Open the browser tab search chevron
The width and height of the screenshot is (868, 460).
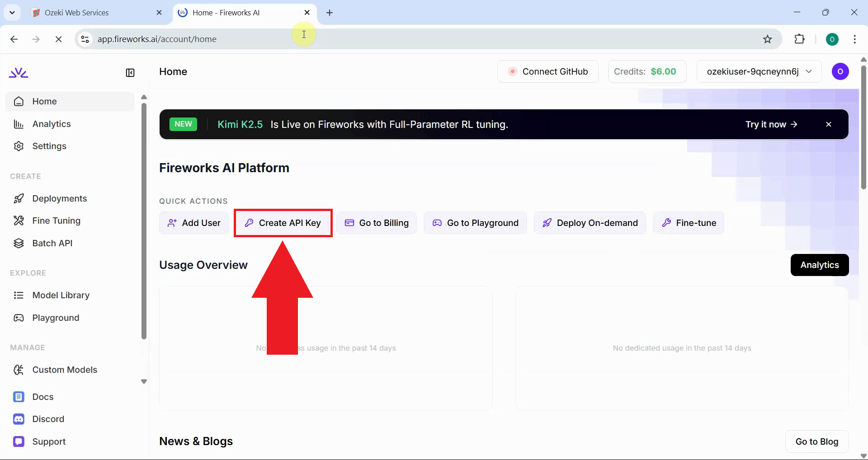(12, 12)
